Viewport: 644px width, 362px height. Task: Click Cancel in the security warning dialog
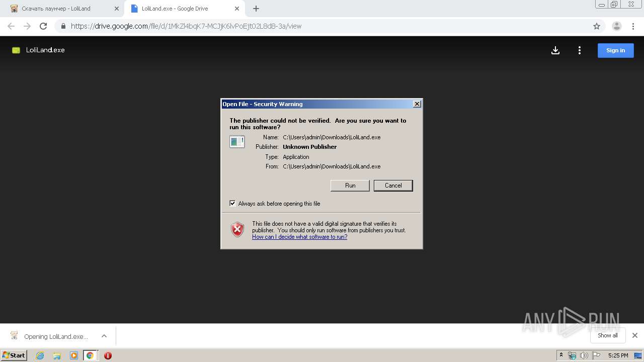(x=393, y=186)
